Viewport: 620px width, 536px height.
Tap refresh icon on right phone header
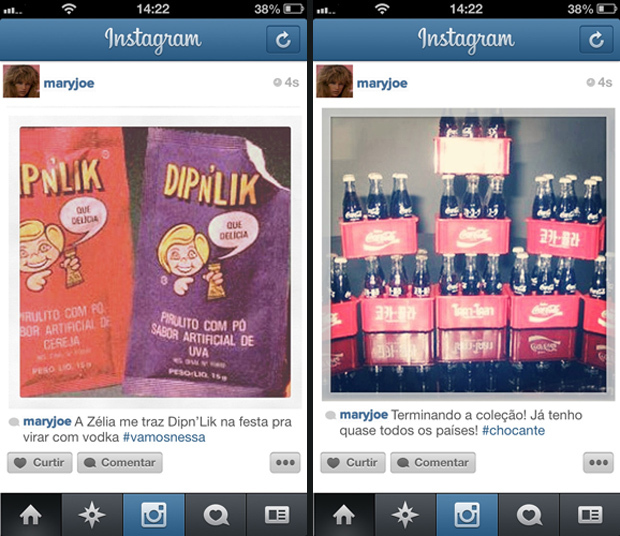(x=596, y=40)
